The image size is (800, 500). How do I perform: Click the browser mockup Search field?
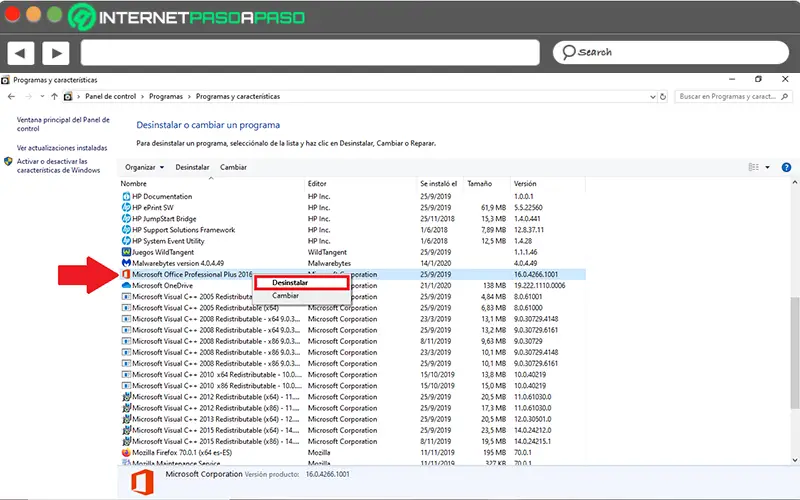click(671, 53)
